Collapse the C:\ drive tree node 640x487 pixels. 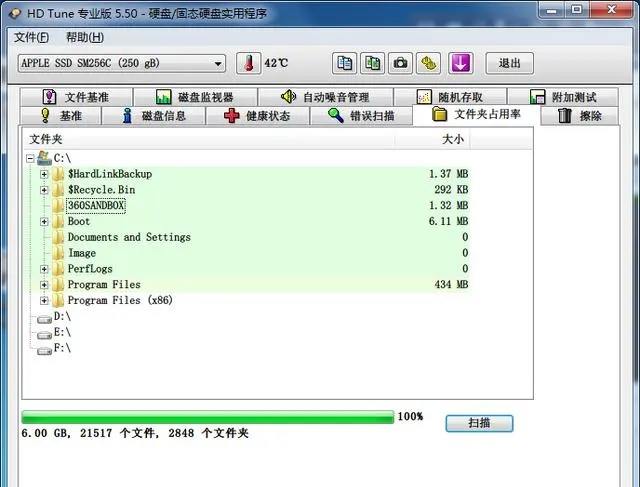(x=30, y=158)
